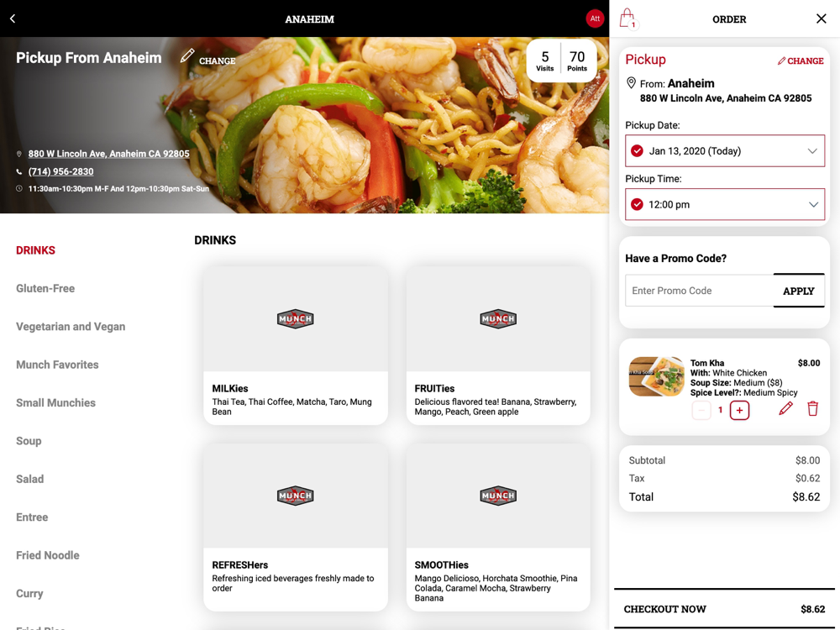Click the Checkout Now button
The height and width of the screenshot is (630, 840).
pyautogui.click(x=724, y=608)
